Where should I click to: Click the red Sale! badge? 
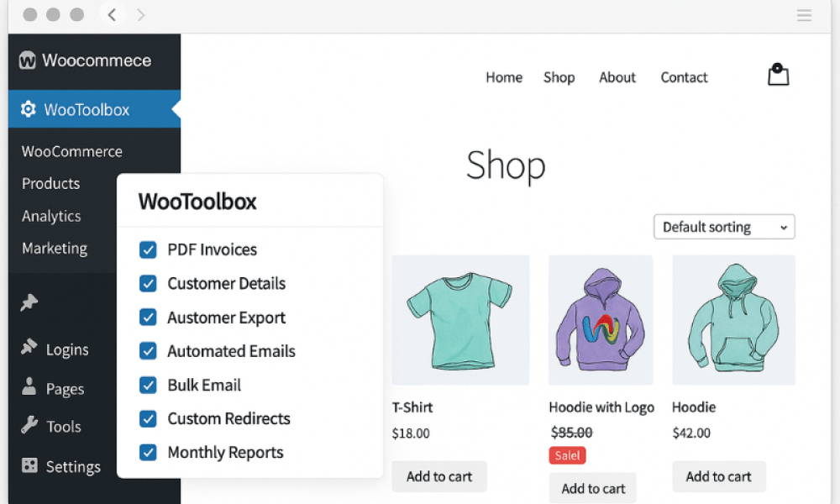[567, 455]
